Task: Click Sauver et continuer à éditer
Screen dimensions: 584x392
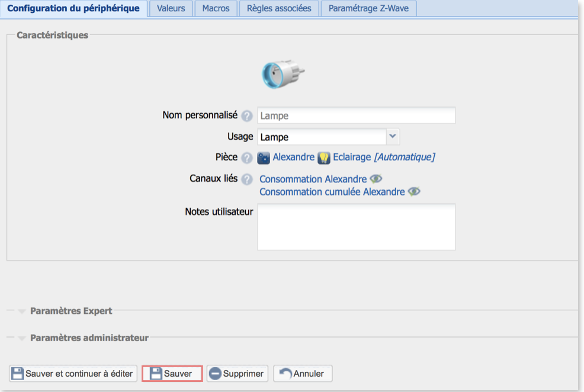Action: 73,374
